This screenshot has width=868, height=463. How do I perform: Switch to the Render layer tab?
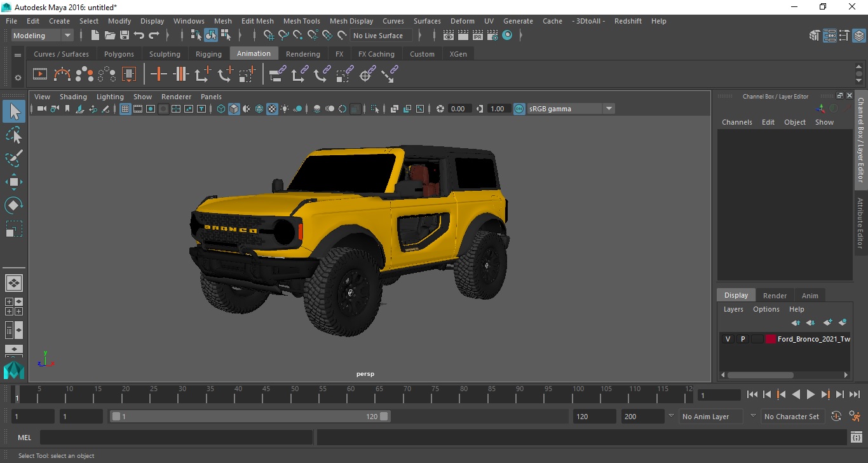pyautogui.click(x=775, y=295)
